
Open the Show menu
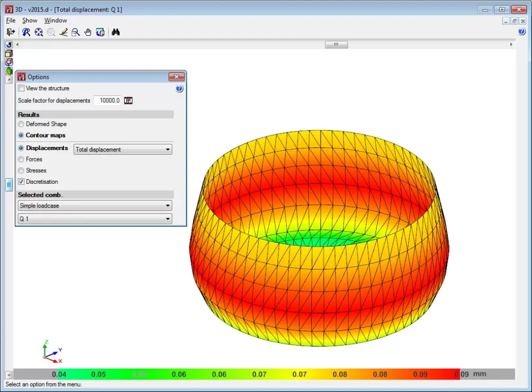tap(30, 20)
